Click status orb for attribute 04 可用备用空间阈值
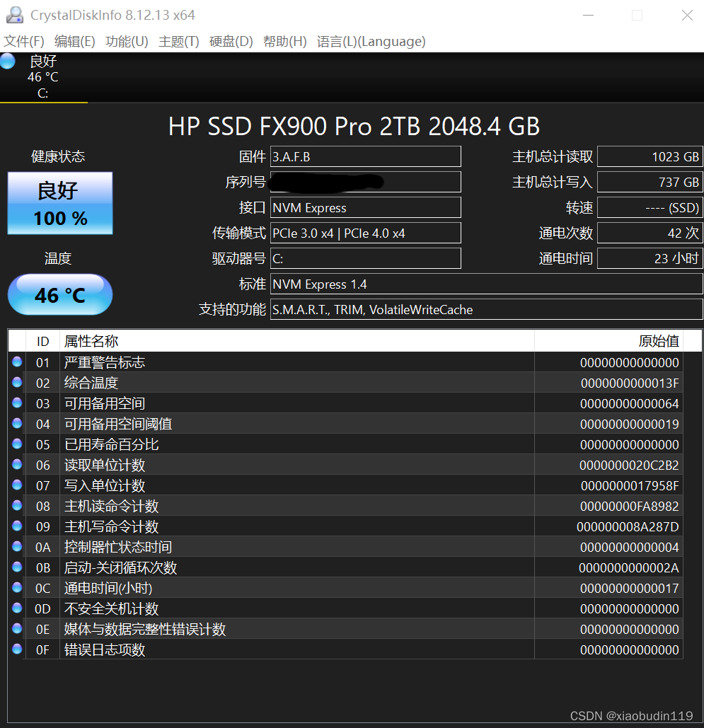Viewport: 704px width, 728px height. pyautogui.click(x=17, y=423)
